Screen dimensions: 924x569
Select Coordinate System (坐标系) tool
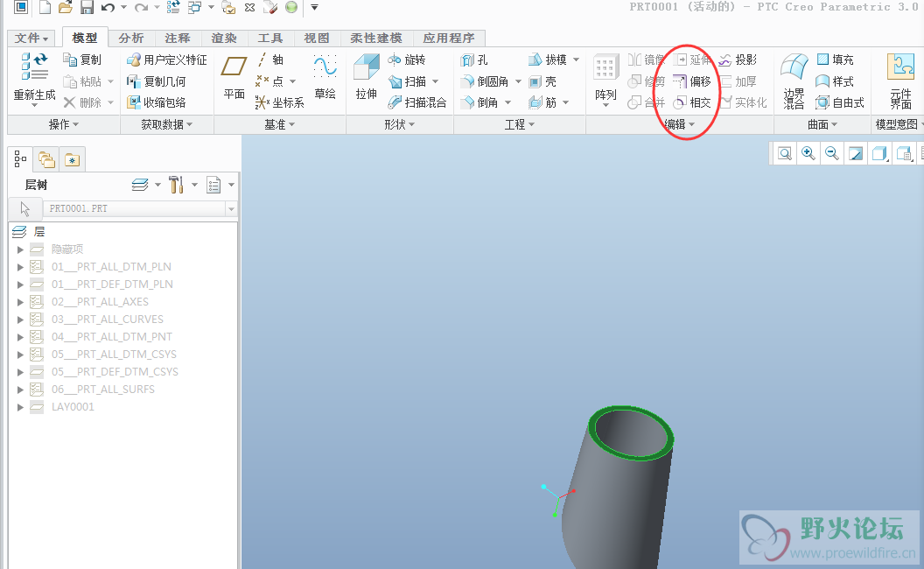pyautogui.click(x=280, y=102)
